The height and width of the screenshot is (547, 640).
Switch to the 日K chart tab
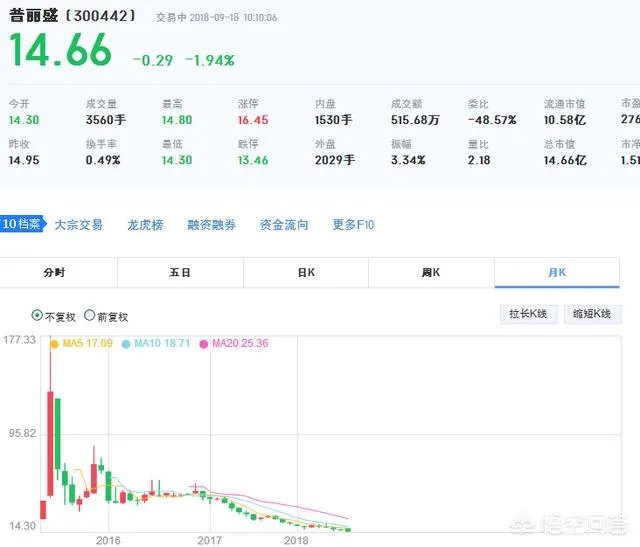coord(306,272)
